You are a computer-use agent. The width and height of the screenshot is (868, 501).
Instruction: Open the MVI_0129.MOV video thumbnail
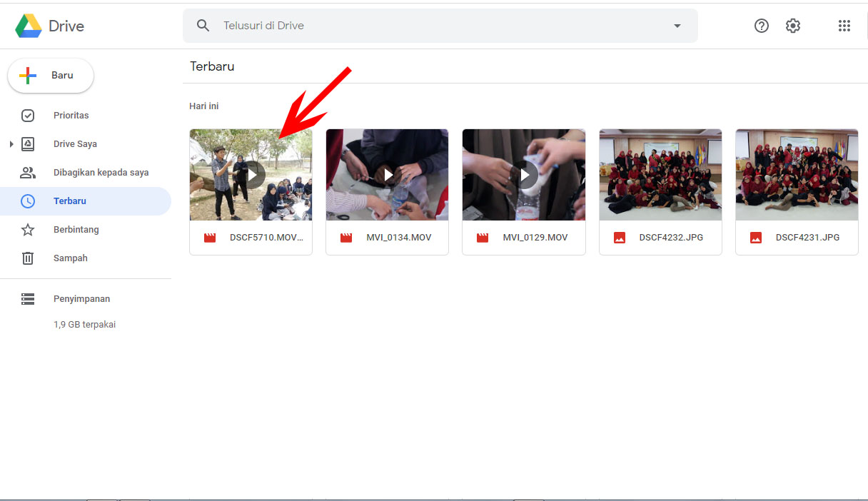pos(524,175)
